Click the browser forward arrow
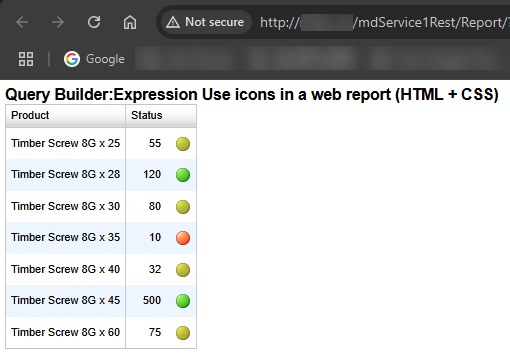This screenshot has width=510, height=363. tap(58, 22)
